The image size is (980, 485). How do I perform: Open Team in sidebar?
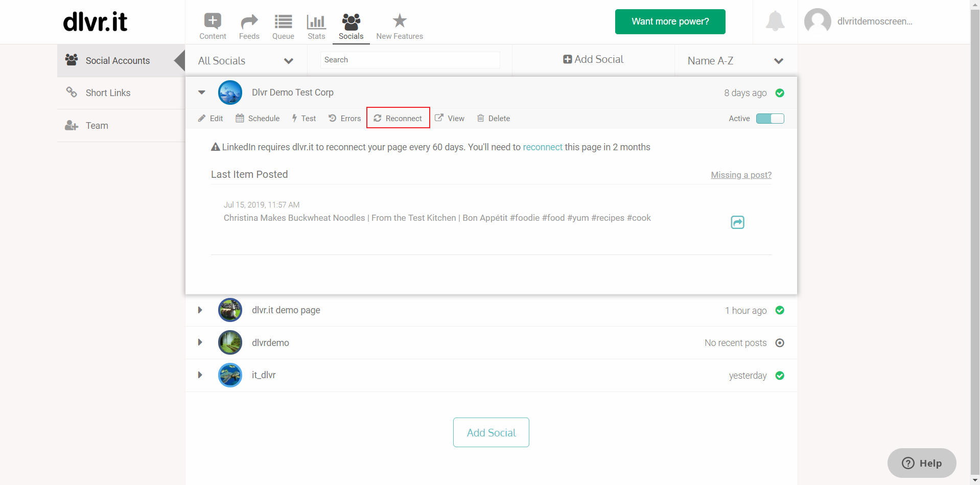click(x=121, y=126)
